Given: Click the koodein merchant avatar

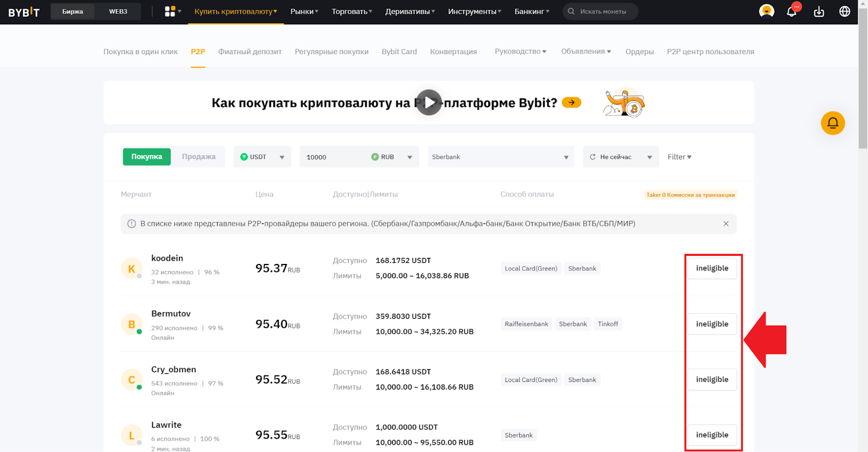Looking at the screenshot, I should [132, 268].
